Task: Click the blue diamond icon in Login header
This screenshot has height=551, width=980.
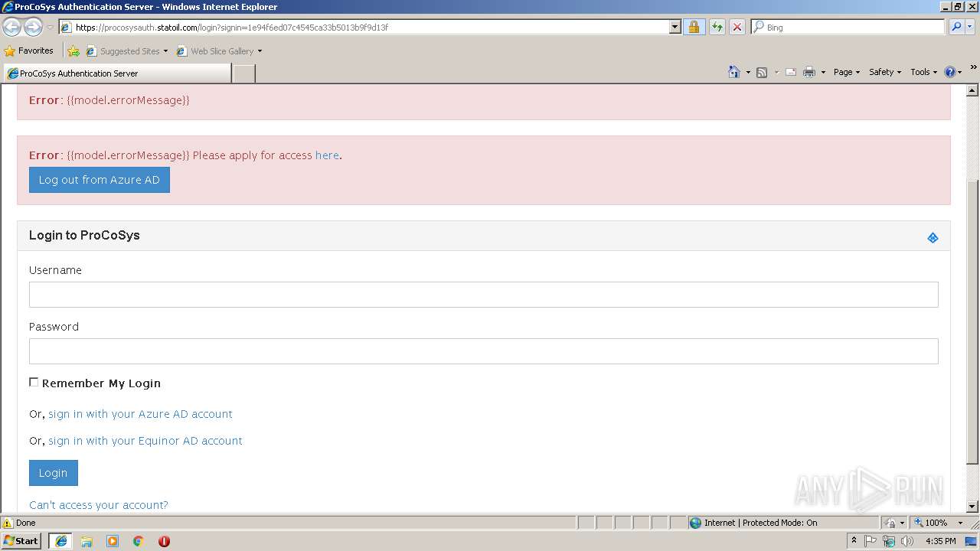Action: (933, 238)
